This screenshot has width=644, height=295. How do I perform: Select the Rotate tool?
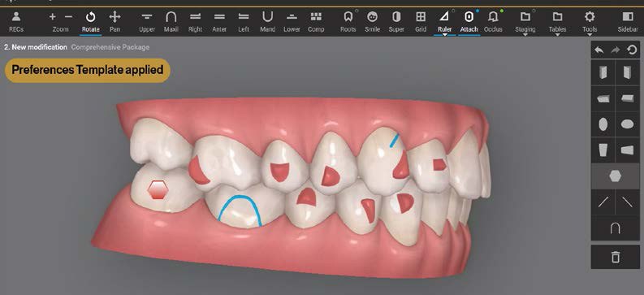pyautogui.click(x=91, y=22)
